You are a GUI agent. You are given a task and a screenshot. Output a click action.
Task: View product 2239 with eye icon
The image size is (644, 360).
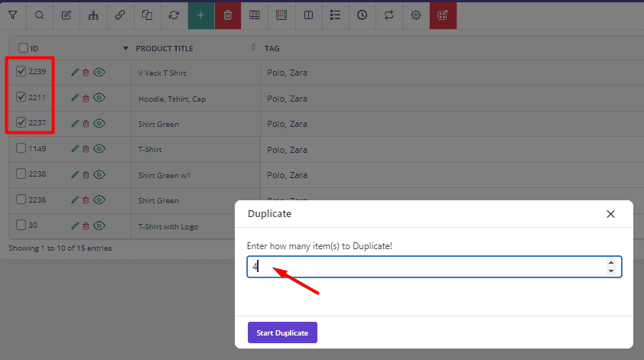(x=99, y=73)
